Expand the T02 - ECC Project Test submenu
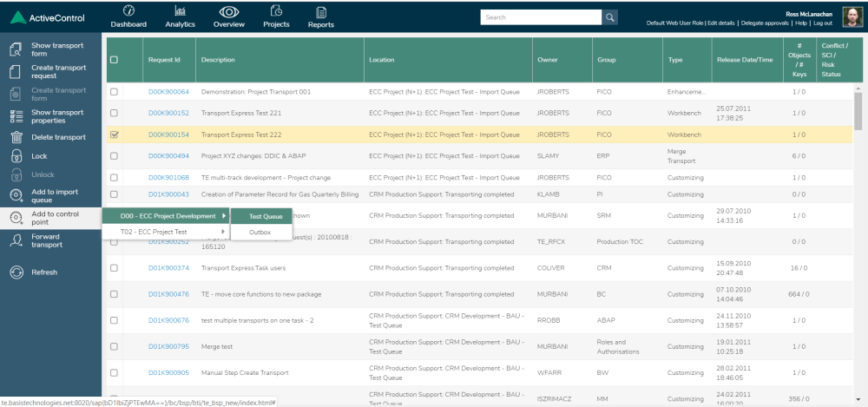 (x=166, y=232)
